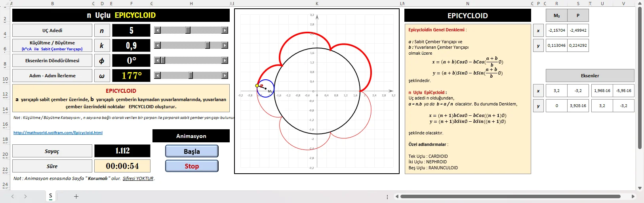This screenshot has height=203, width=644.
Task: Click right arrow of the ω step slider
Action: pyautogui.click(x=225, y=75)
